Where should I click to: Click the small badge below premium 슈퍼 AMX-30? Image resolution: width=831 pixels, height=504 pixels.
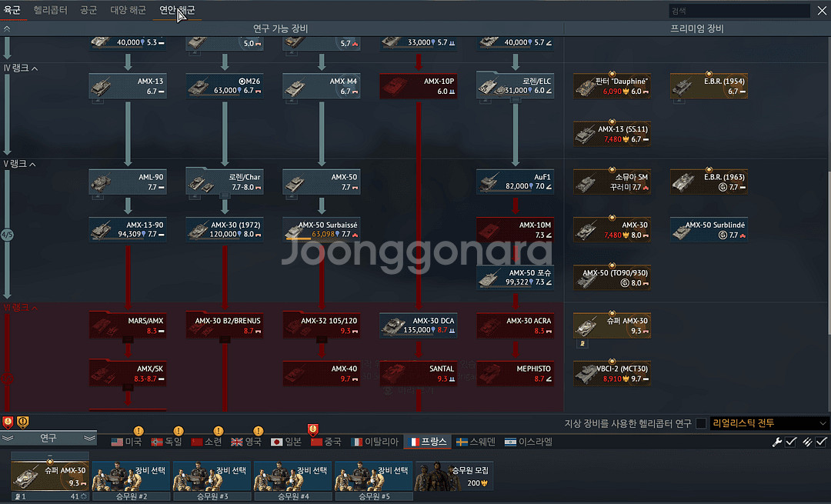(x=582, y=344)
